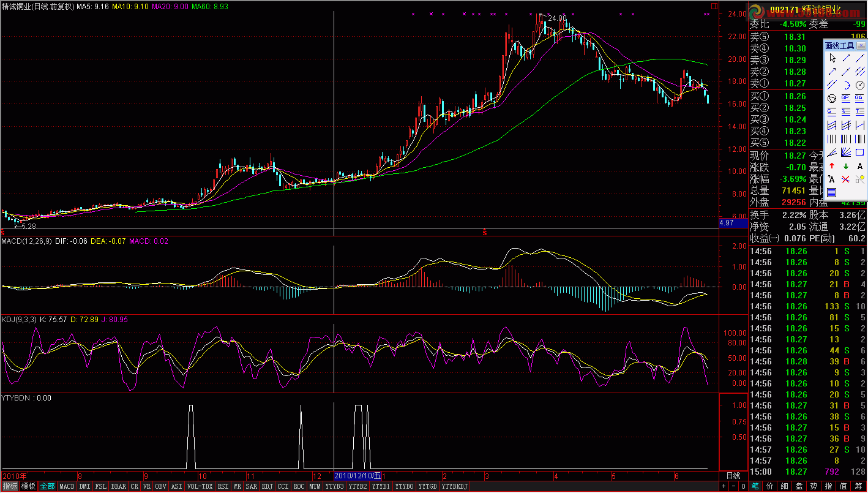This screenshot has height=493, width=868.
Task: Select the 指标 button at bottom left
Action: pyautogui.click(x=10, y=486)
